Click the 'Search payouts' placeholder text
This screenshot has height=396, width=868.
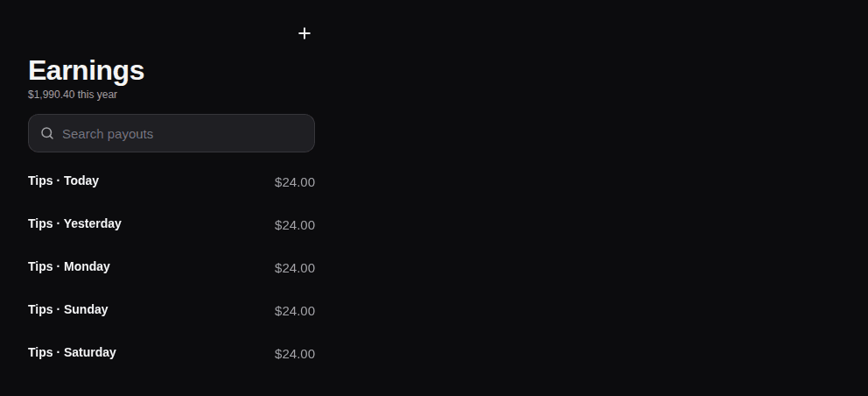tap(108, 134)
